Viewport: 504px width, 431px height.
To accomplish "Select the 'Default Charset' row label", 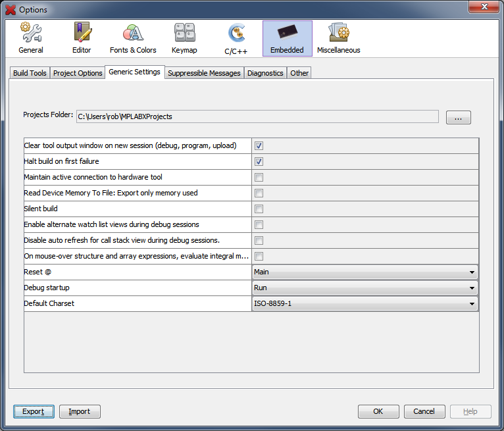I will tap(49, 304).
